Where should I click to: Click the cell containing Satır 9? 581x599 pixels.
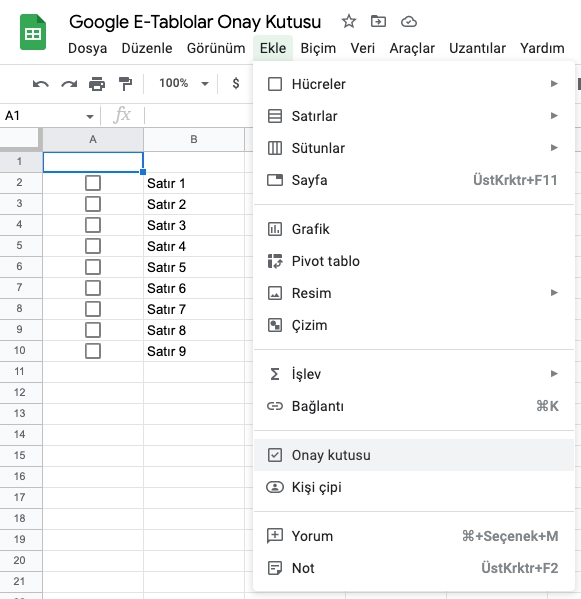(x=194, y=351)
